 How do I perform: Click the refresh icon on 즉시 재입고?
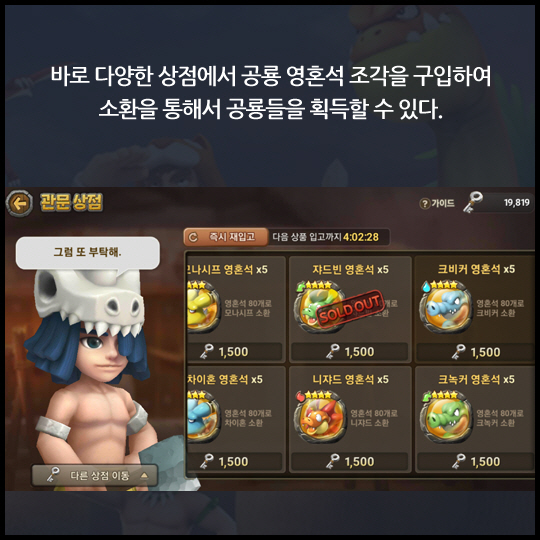193,237
